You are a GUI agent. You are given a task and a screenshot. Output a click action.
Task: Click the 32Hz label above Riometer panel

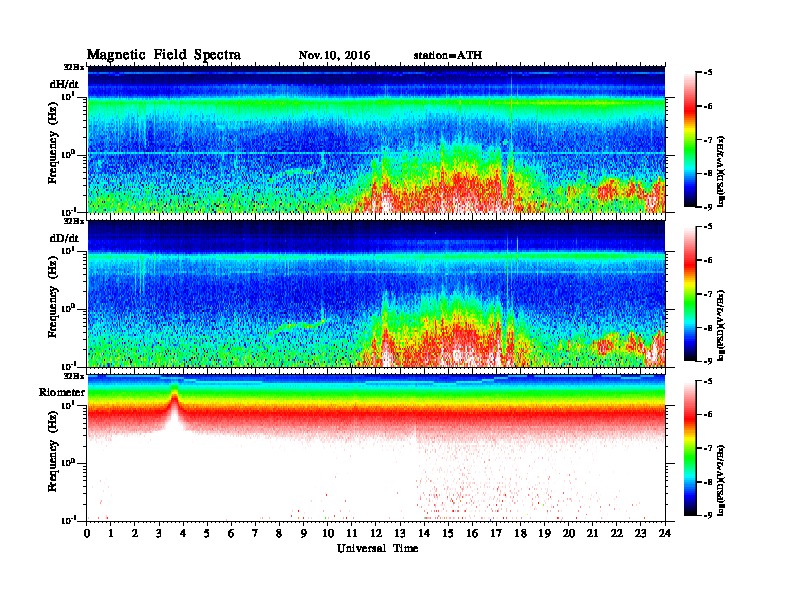pos(73,376)
